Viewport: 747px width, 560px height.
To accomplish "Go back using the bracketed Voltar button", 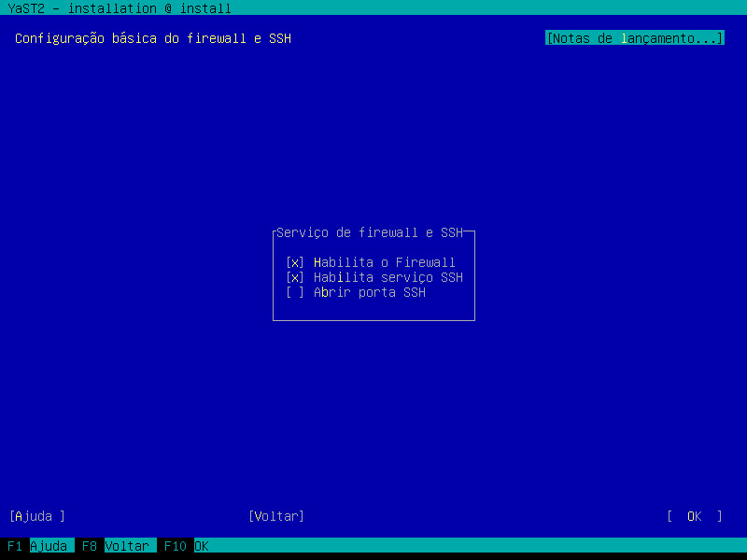I will [276, 516].
